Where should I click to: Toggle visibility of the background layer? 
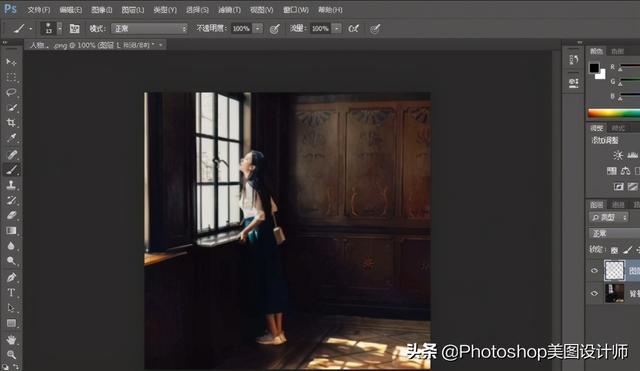[594, 293]
